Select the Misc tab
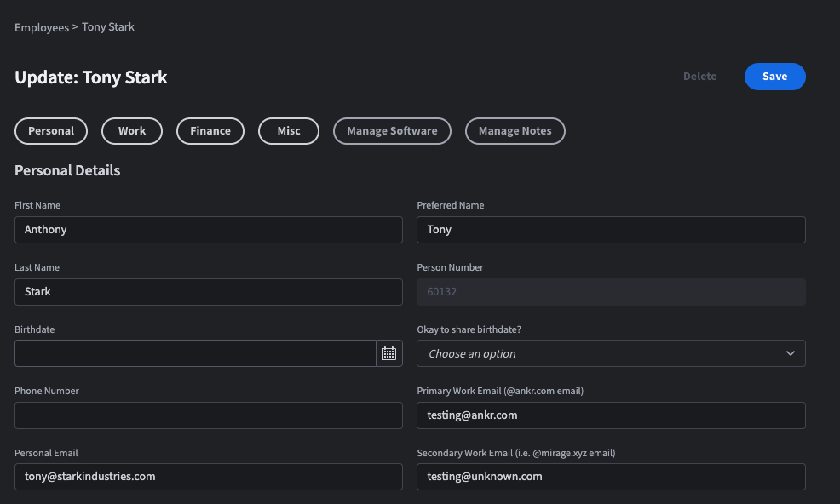This screenshot has width=840, height=504. 288,130
